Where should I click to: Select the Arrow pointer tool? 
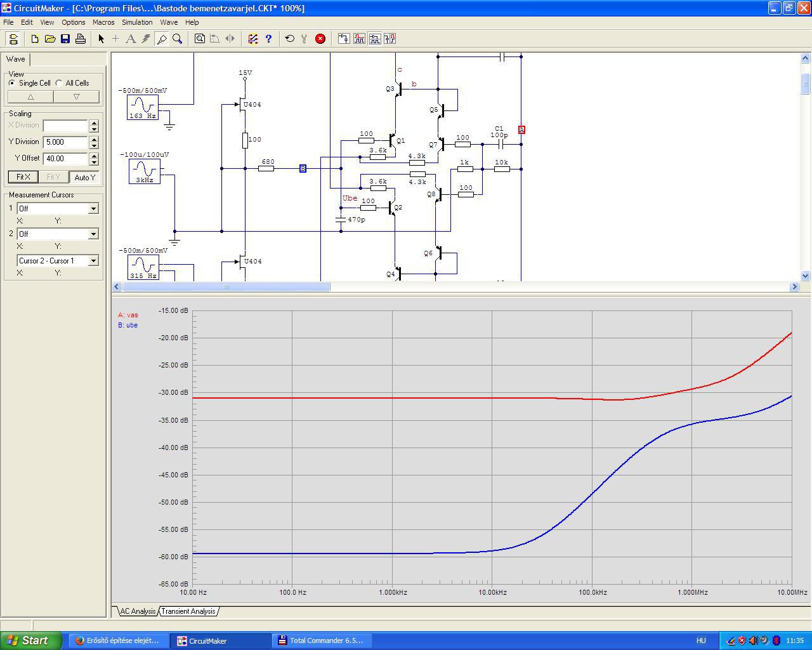click(x=101, y=39)
